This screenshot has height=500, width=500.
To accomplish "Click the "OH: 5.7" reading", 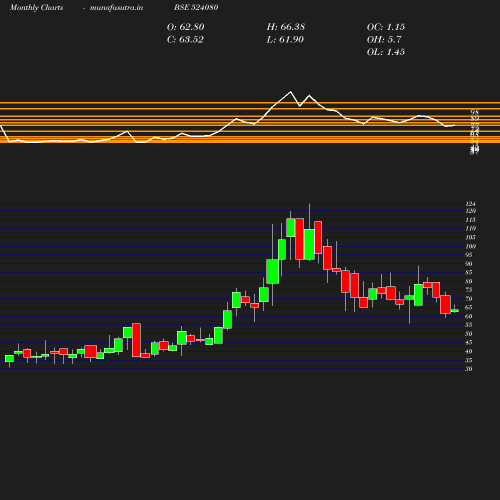I will [384, 40].
